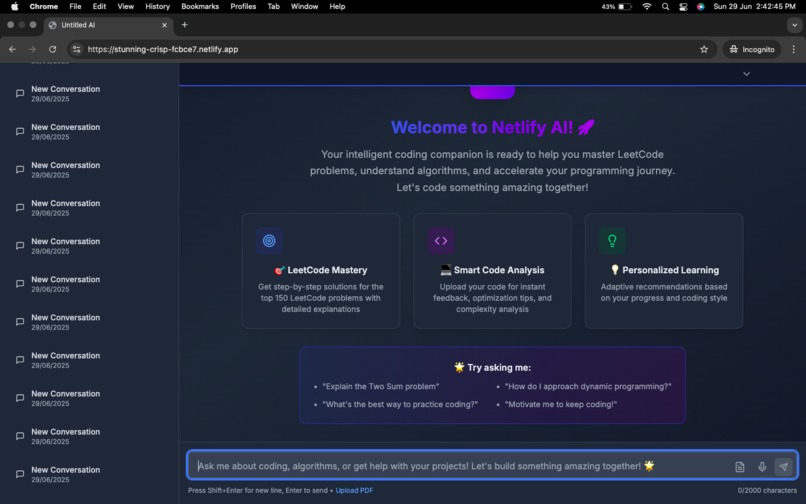Click the battery status icon
806x504 pixels.
coord(624,6)
